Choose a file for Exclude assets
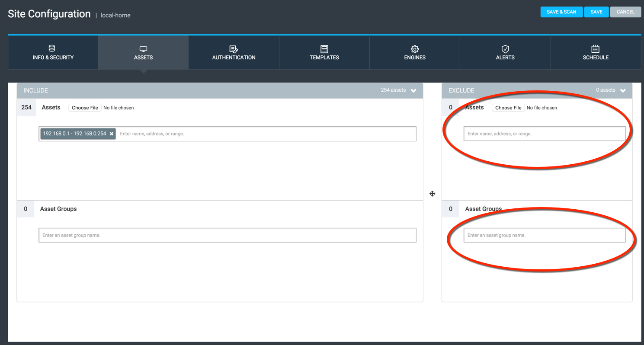Viewport: 644px width, 345px height. tap(508, 108)
